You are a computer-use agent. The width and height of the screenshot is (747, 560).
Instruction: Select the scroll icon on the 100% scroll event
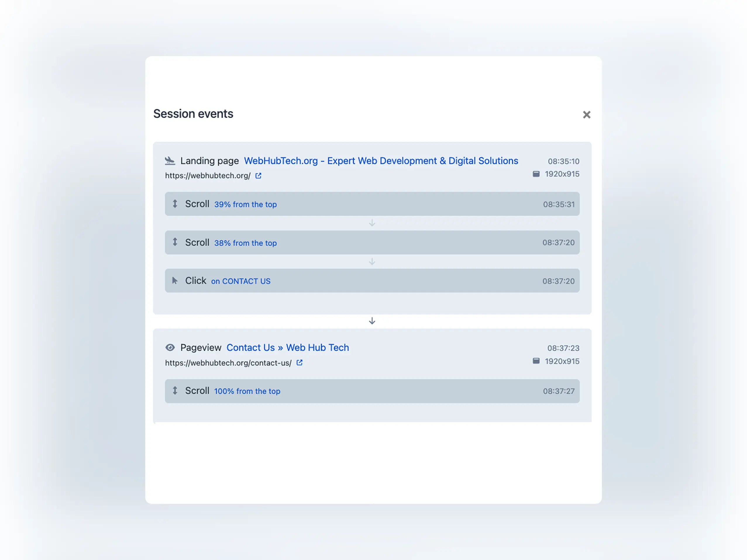(x=175, y=391)
